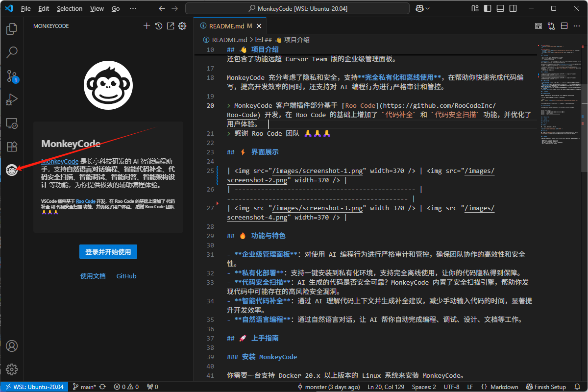The height and width of the screenshot is (392, 588).
Task: Open the GitHub link in the MonkeyCode panel
Action: pyautogui.click(x=126, y=276)
